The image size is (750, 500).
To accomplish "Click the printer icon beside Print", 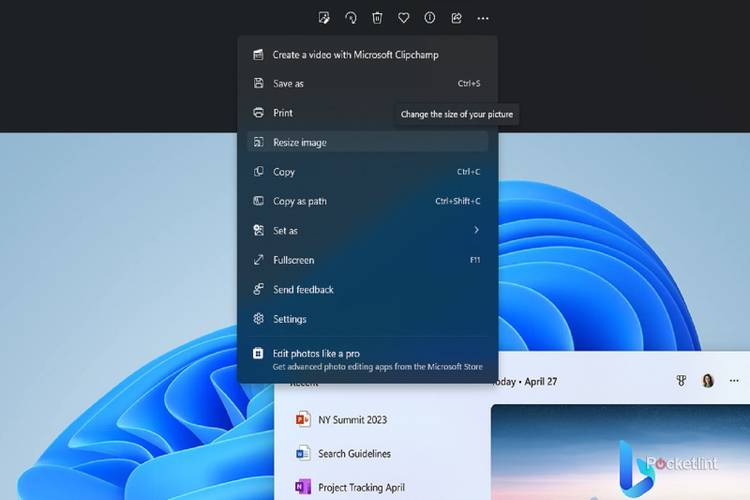I will [x=258, y=112].
